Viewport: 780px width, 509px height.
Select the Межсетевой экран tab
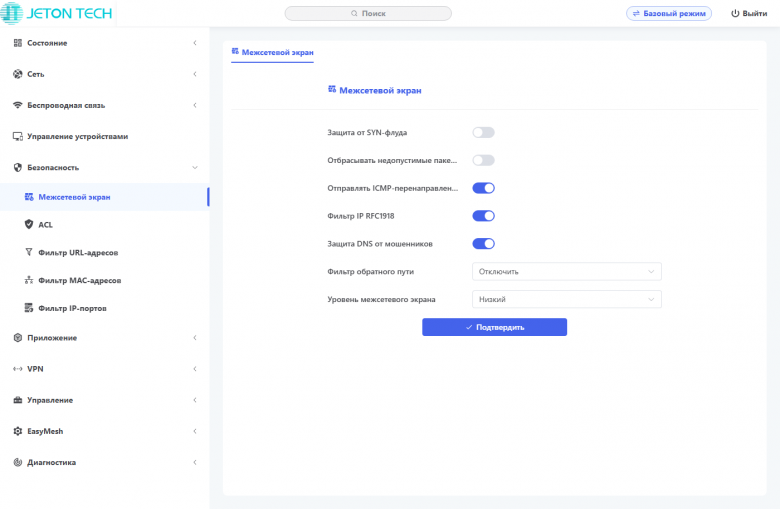pos(272,51)
